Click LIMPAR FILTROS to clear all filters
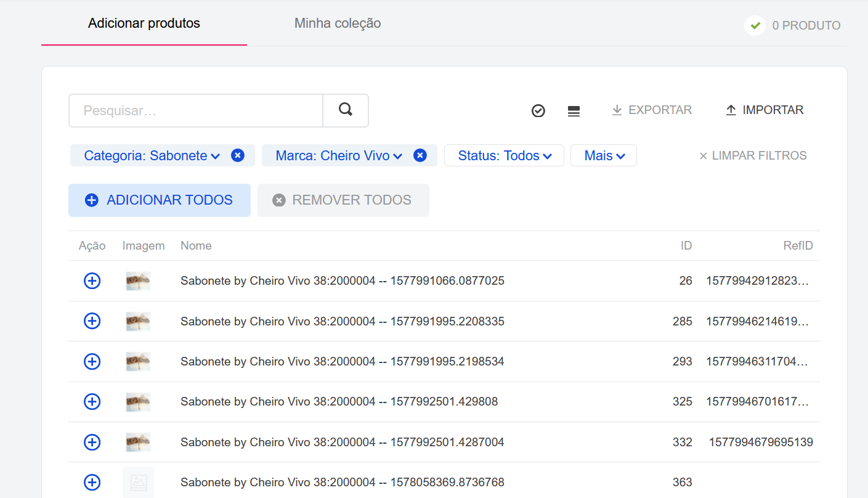Screen dimensions: 868x498 (752, 155)
